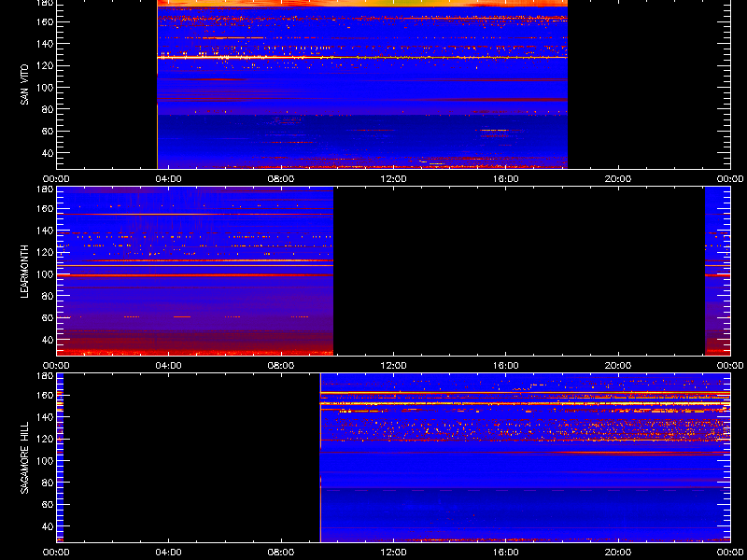Viewport: 747px width, 560px height.
Task: Select the 120 tick label on San Vito axis
Action: click(x=47, y=65)
